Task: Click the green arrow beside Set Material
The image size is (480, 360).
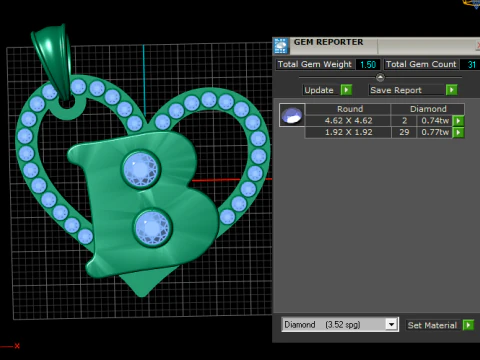Action: click(468, 325)
